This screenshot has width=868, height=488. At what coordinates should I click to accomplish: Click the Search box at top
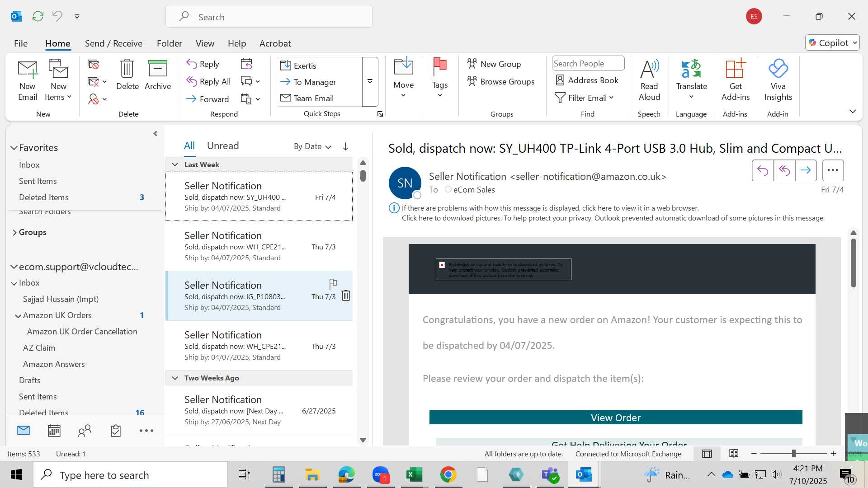269,17
